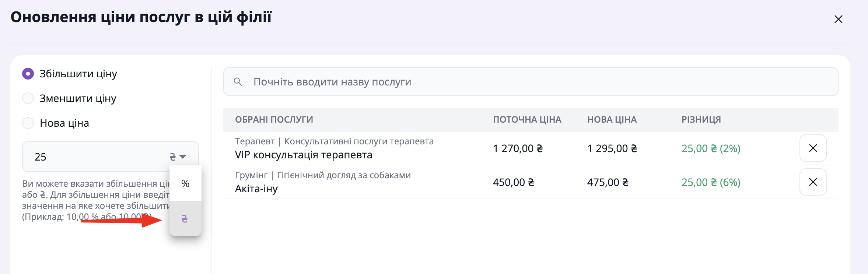The width and height of the screenshot is (868, 274).
Task: Click the search magnifier icon
Action: tap(238, 82)
